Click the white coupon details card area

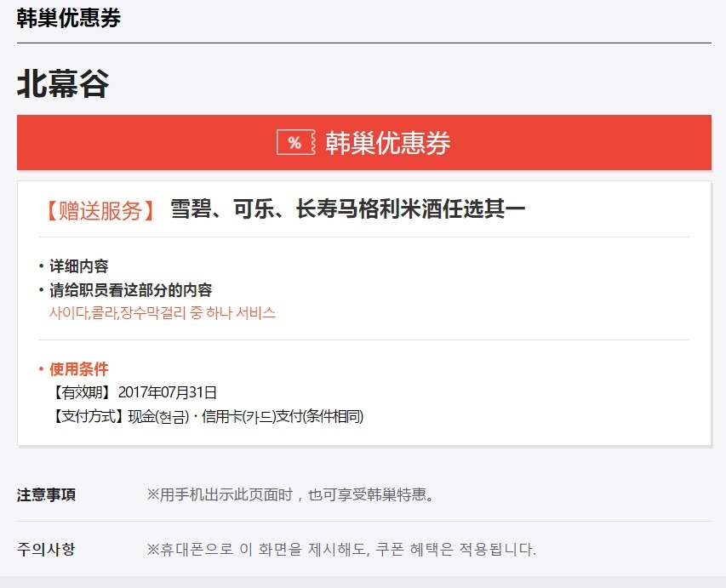(x=364, y=313)
